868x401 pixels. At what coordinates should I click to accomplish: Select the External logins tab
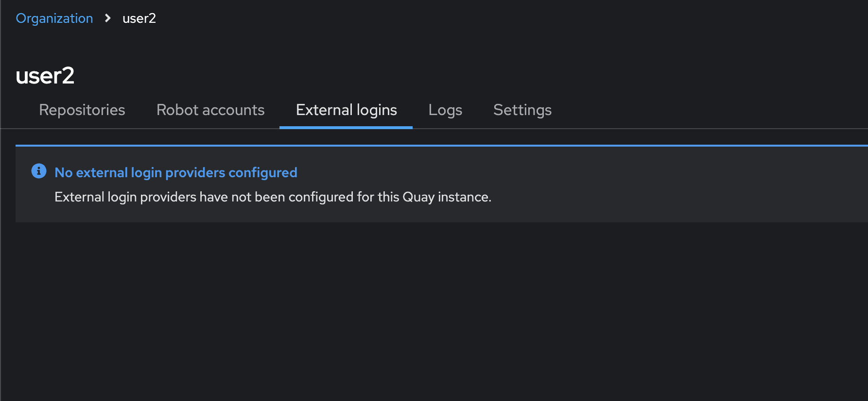click(x=346, y=110)
